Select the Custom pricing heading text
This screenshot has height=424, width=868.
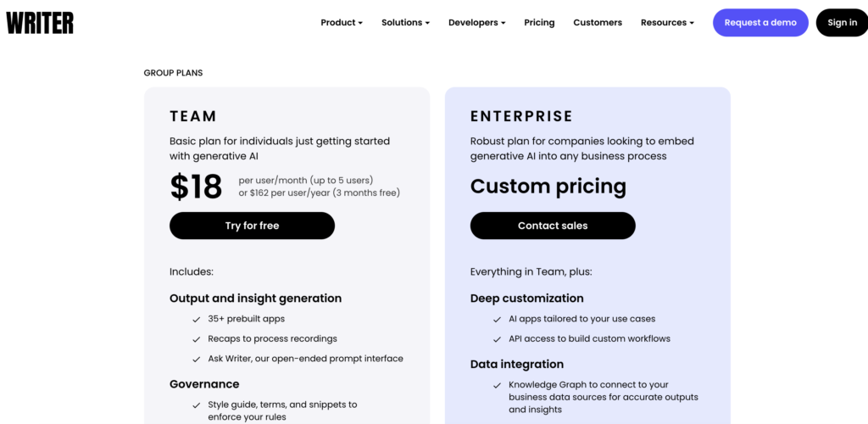coord(548,187)
